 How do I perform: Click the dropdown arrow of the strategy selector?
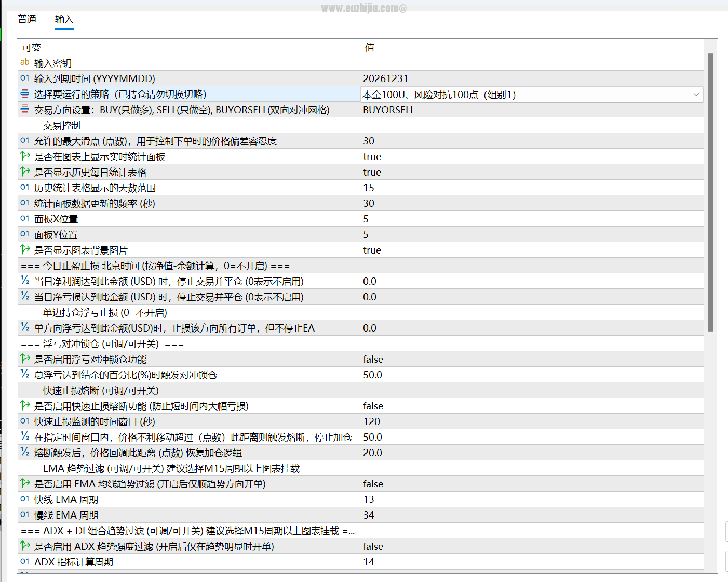[696, 95]
